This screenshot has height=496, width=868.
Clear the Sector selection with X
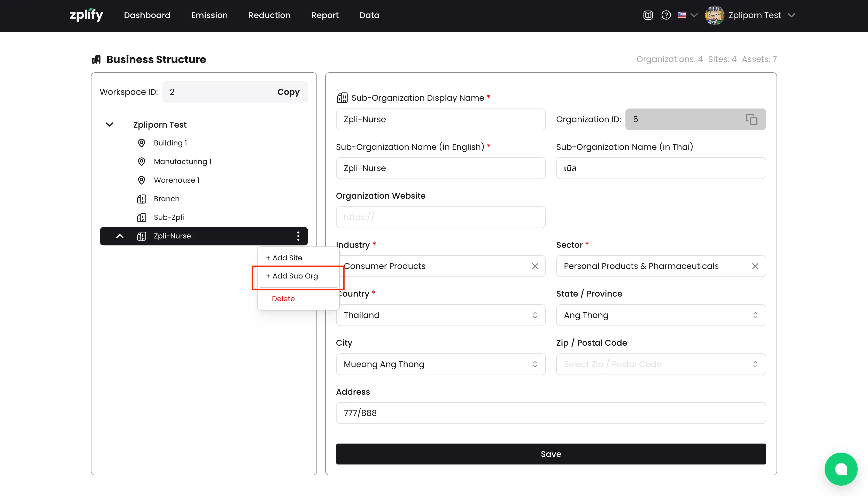coord(755,266)
